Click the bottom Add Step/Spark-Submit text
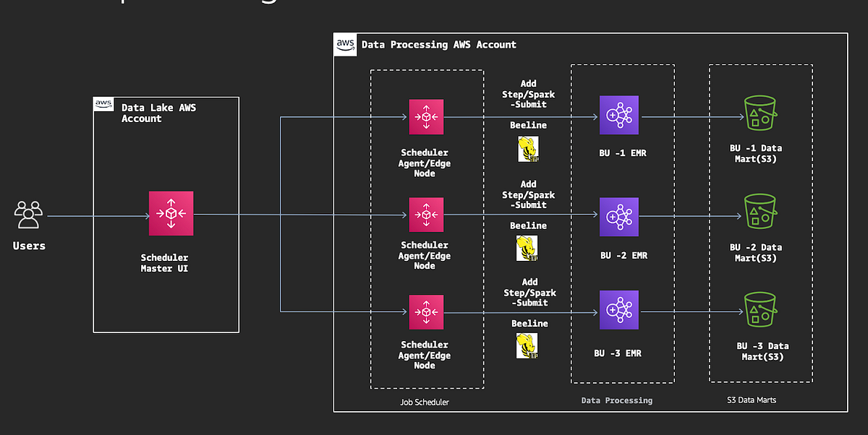Viewport: 868px width, 435px height. pyautogui.click(x=529, y=292)
